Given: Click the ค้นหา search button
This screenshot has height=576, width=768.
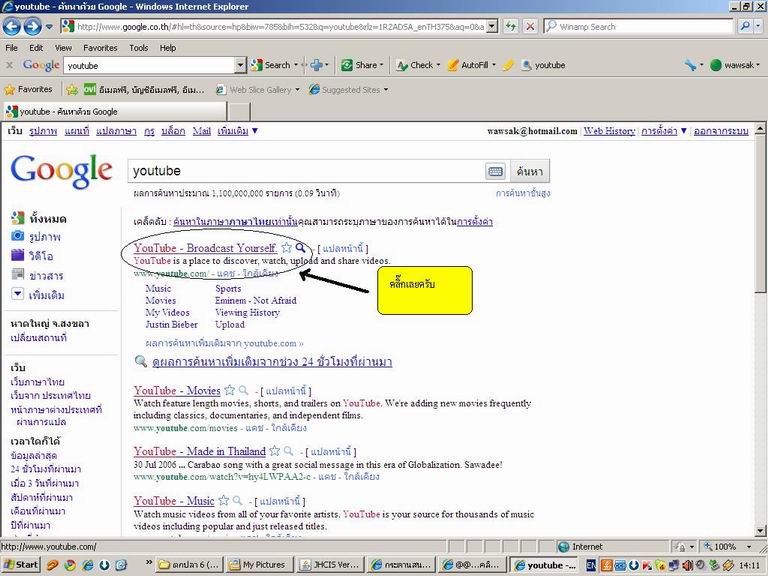Looking at the screenshot, I should click(529, 171).
